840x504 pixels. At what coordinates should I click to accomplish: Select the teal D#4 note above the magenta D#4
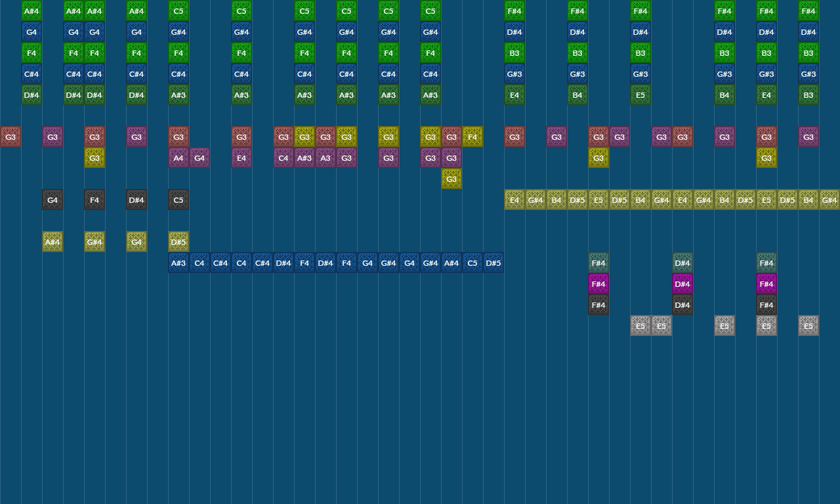click(x=682, y=262)
